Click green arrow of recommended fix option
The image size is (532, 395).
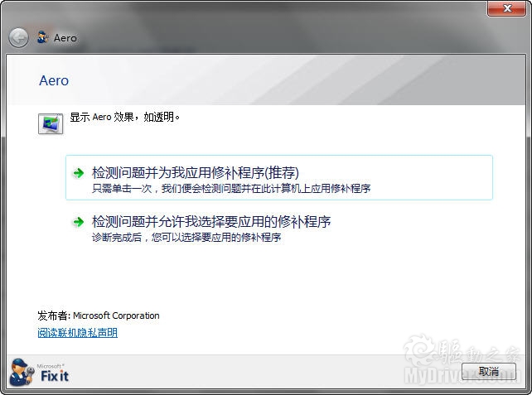79,173
